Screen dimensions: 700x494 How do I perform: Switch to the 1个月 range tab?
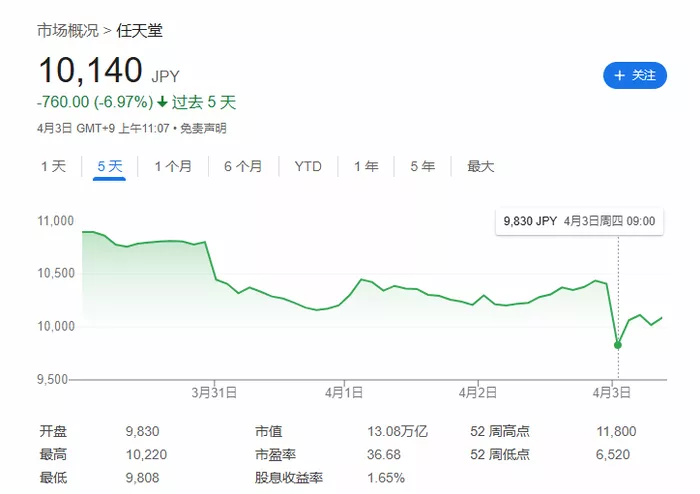pyautogui.click(x=173, y=166)
